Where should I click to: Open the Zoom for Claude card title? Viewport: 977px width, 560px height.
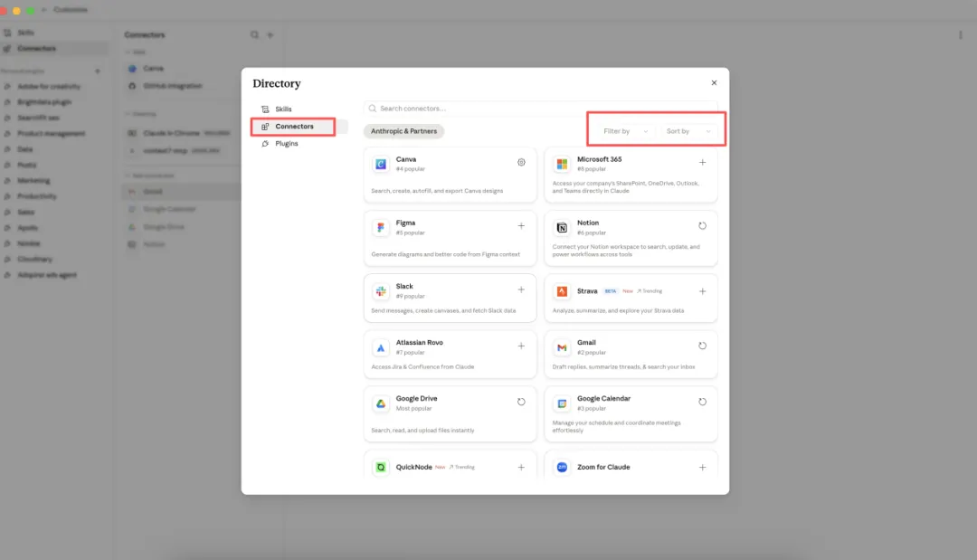click(x=603, y=467)
